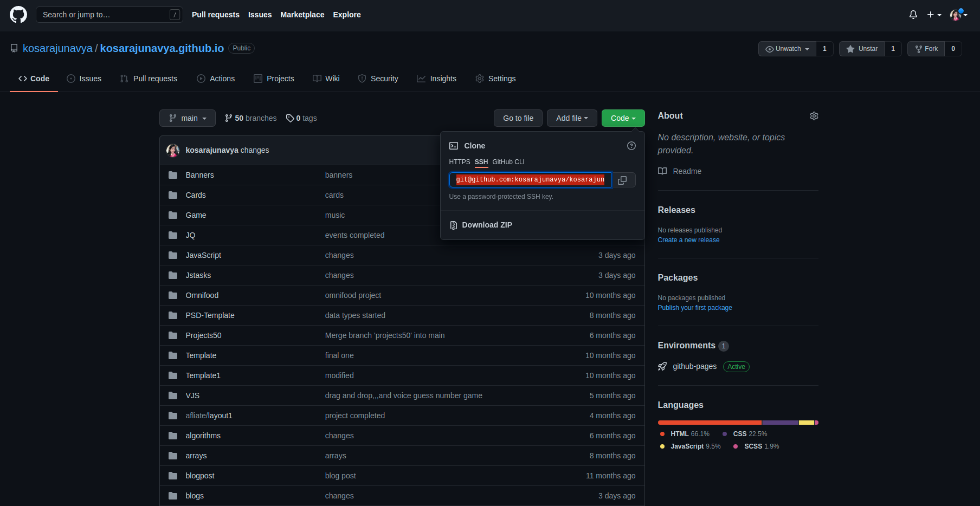Open the About settings gear icon
The image size is (980, 506).
(x=814, y=116)
